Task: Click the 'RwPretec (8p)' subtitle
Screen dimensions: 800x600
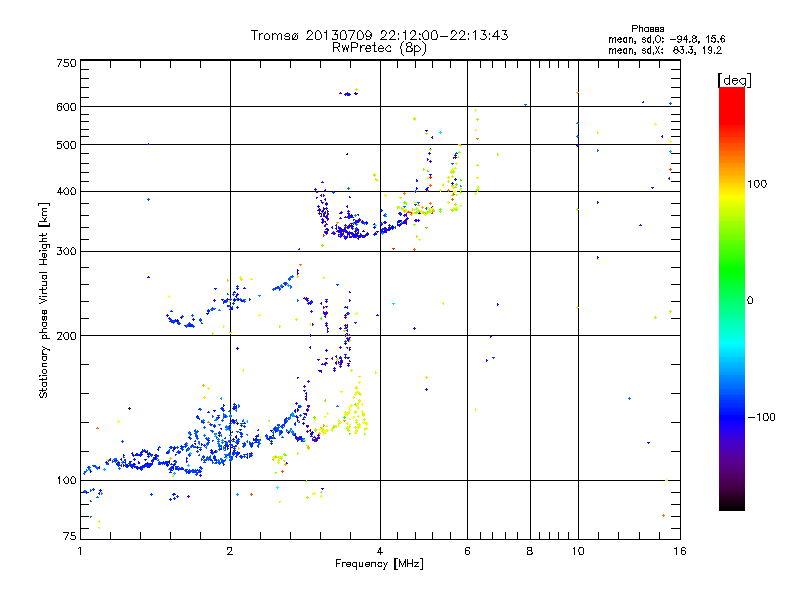Action: click(379, 48)
